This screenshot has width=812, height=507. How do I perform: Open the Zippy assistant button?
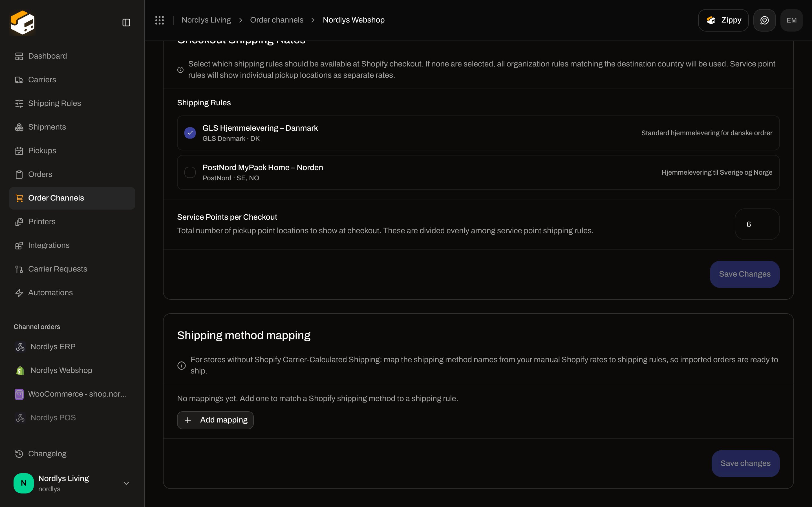point(723,20)
